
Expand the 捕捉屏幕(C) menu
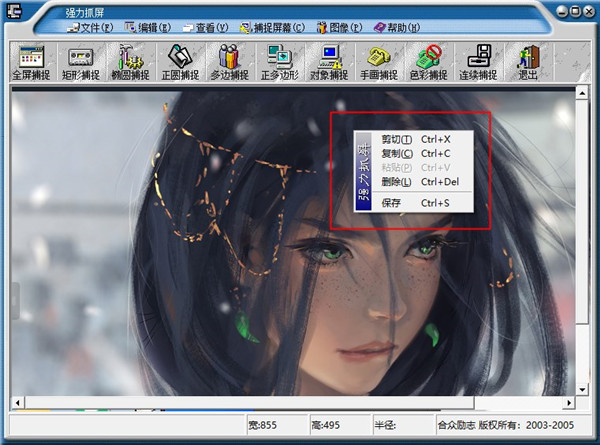(x=272, y=27)
